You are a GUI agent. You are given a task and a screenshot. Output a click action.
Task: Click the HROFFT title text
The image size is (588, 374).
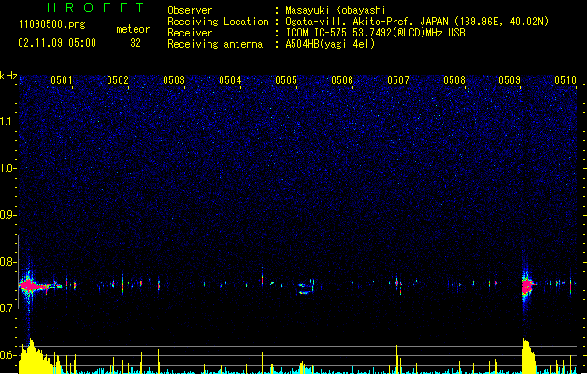(96, 7)
